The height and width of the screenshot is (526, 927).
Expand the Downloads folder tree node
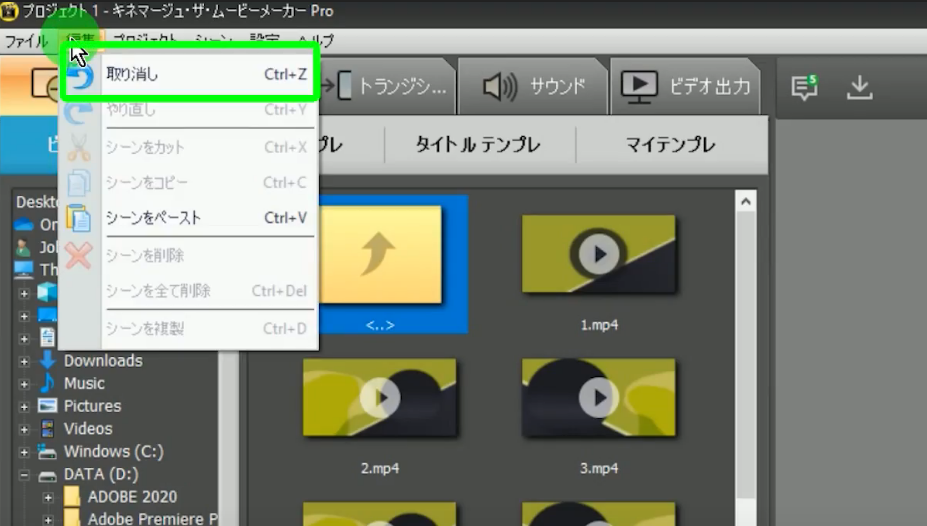point(24,361)
